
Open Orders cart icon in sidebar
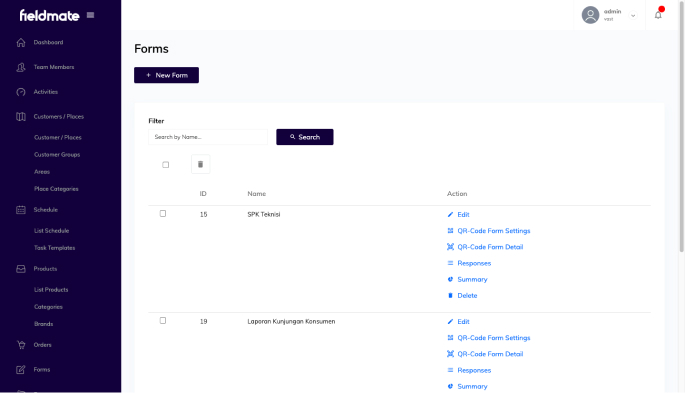tap(21, 345)
